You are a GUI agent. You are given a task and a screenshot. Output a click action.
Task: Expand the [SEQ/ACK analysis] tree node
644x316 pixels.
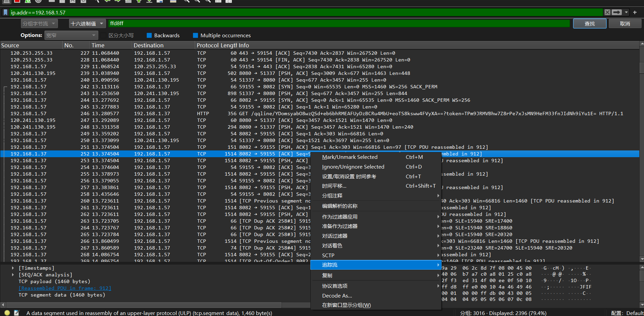tap(13, 275)
